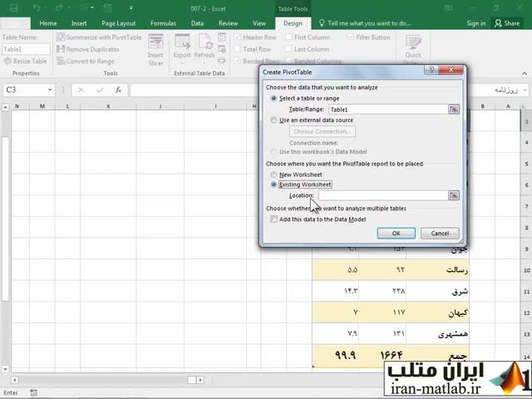Switch to the Formulas tab

tap(163, 23)
